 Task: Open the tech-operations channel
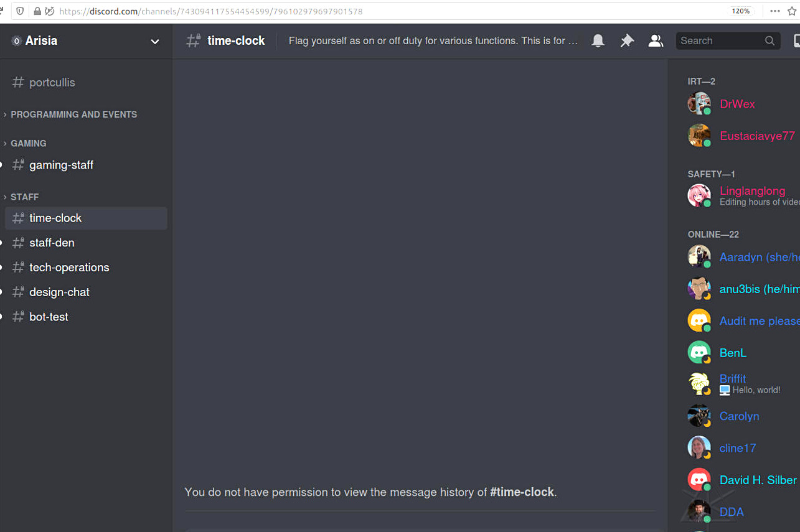coord(69,268)
